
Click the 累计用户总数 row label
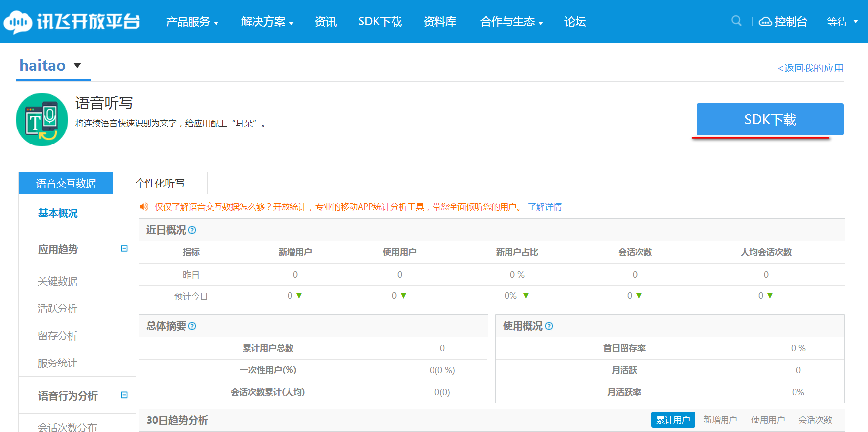coord(268,348)
